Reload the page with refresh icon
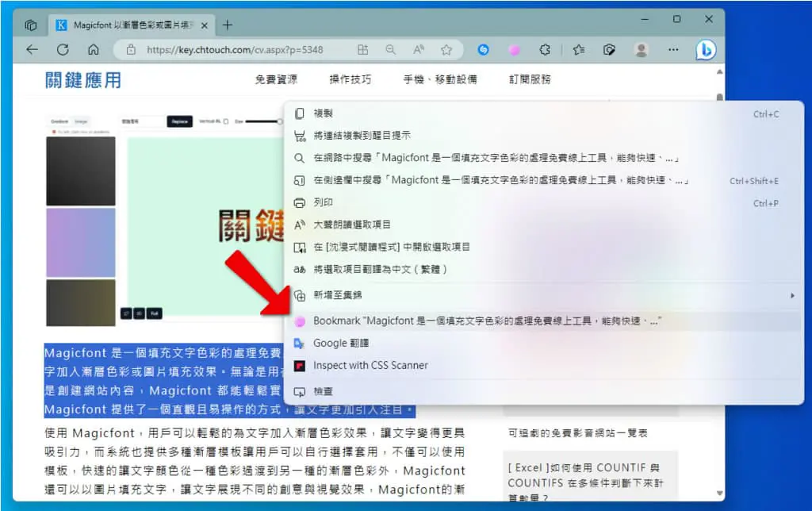Viewport: 812px width, 511px height. coord(63,50)
